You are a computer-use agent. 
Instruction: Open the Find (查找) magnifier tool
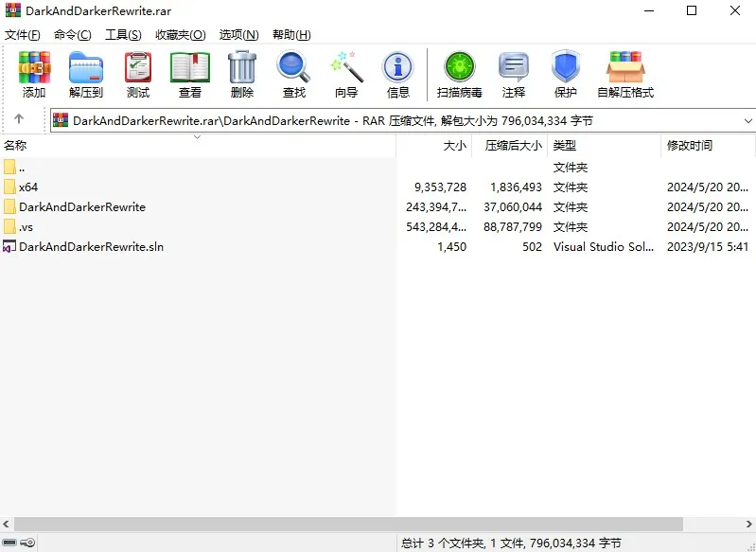pyautogui.click(x=293, y=67)
